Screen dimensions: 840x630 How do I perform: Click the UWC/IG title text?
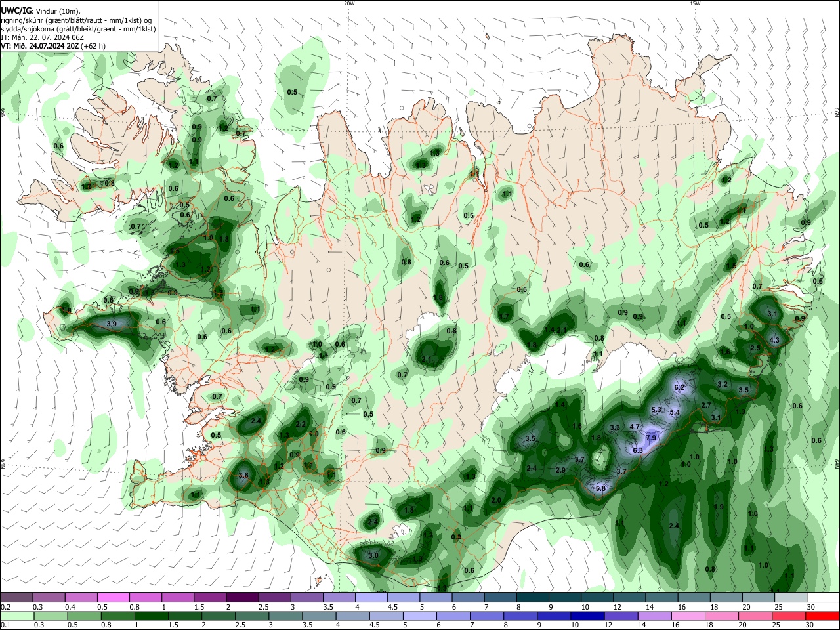pyautogui.click(x=16, y=10)
